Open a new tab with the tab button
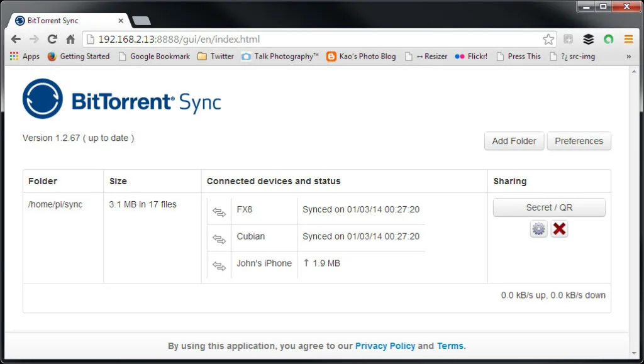 pos(142,21)
